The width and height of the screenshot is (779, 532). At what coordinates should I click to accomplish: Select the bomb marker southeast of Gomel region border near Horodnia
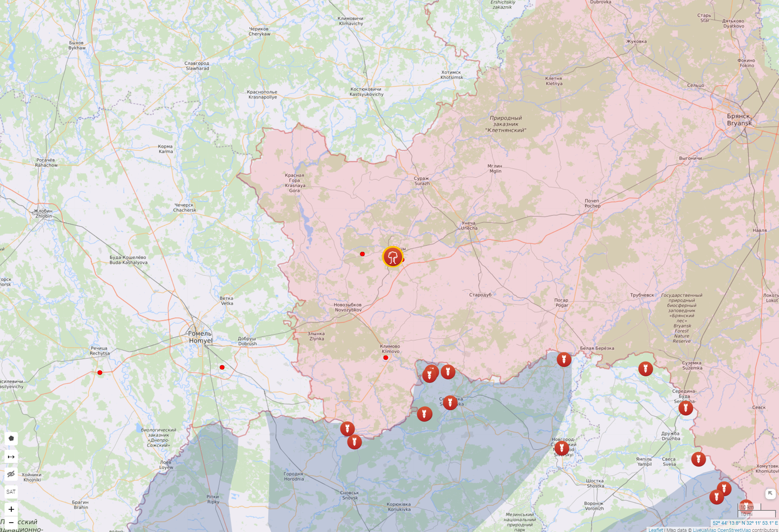[354, 441]
